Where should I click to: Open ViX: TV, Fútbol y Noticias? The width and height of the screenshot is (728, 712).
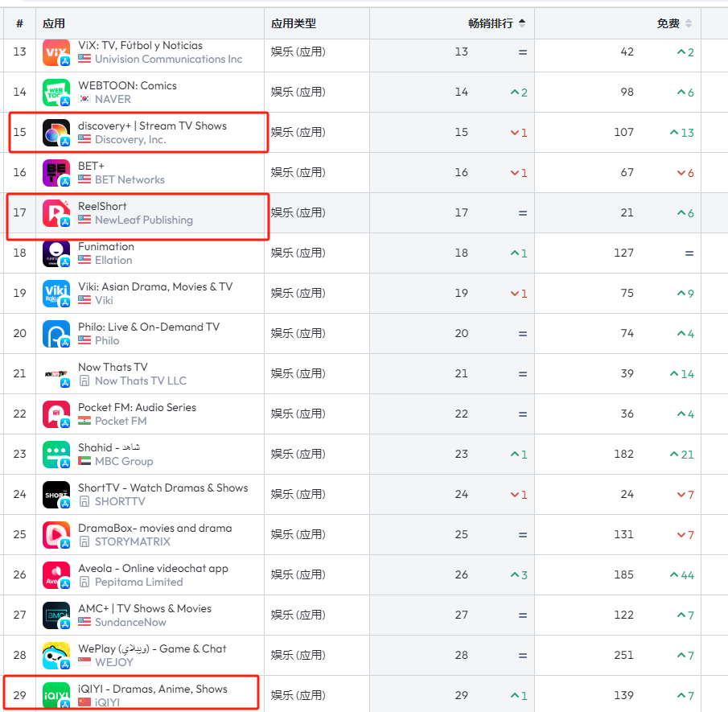coord(140,46)
